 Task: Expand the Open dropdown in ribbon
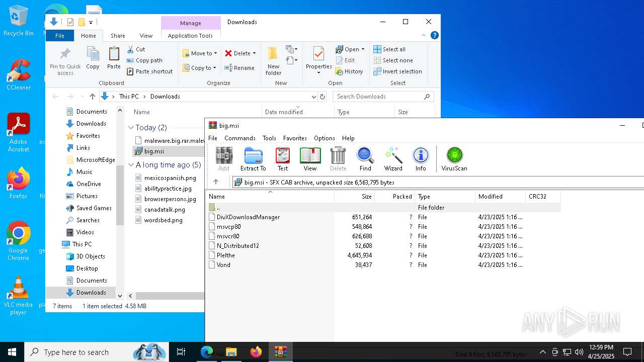tap(363, 49)
